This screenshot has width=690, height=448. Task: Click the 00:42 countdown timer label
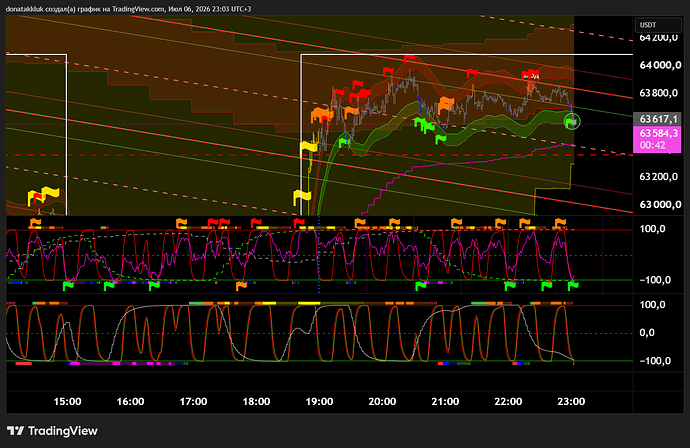652,145
